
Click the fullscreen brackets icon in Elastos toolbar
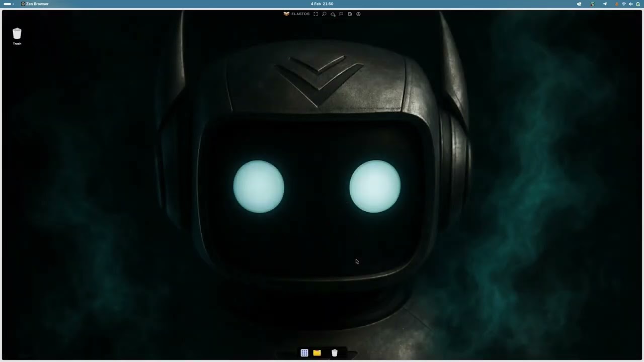click(315, 14)
